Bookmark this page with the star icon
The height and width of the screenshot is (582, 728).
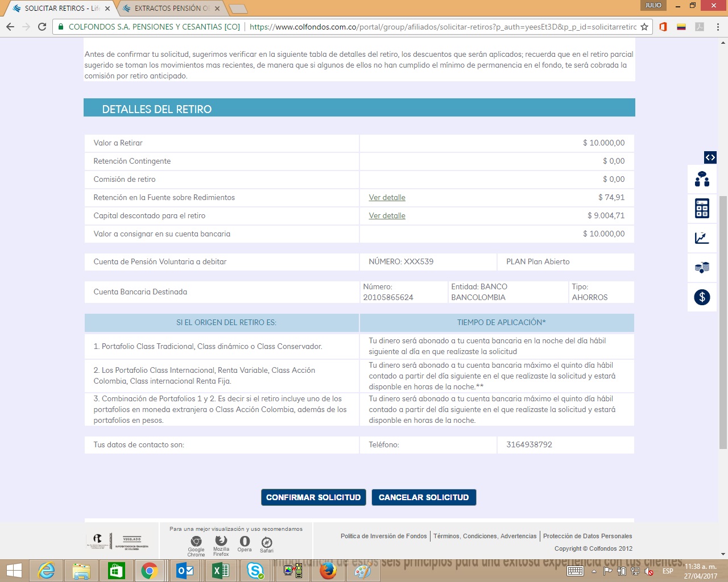pos(644,27)
